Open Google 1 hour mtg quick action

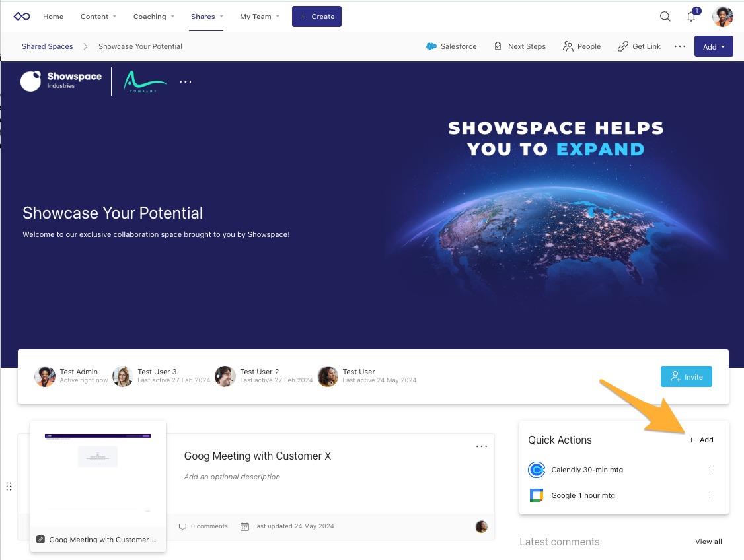[583, 495]
